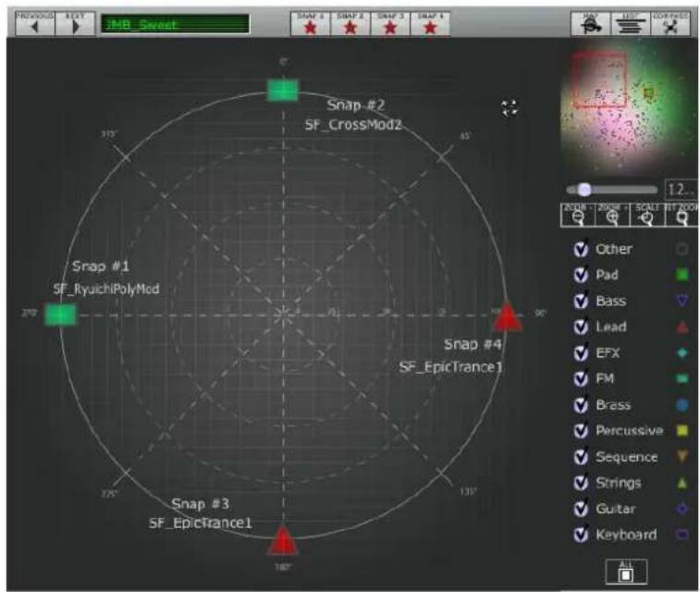The height and width of the screenshot is (592, 700).
Task: Click the SF_EpicTrance1 label under Snap #3
Action: coord(200,524)
